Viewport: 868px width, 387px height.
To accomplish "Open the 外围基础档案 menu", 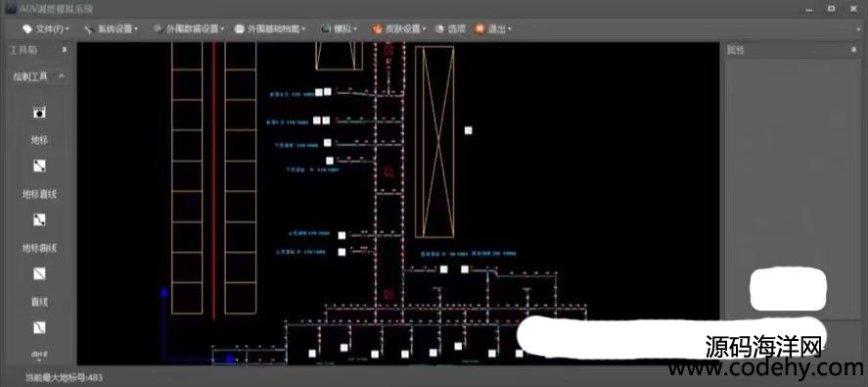I will (270, 28).
